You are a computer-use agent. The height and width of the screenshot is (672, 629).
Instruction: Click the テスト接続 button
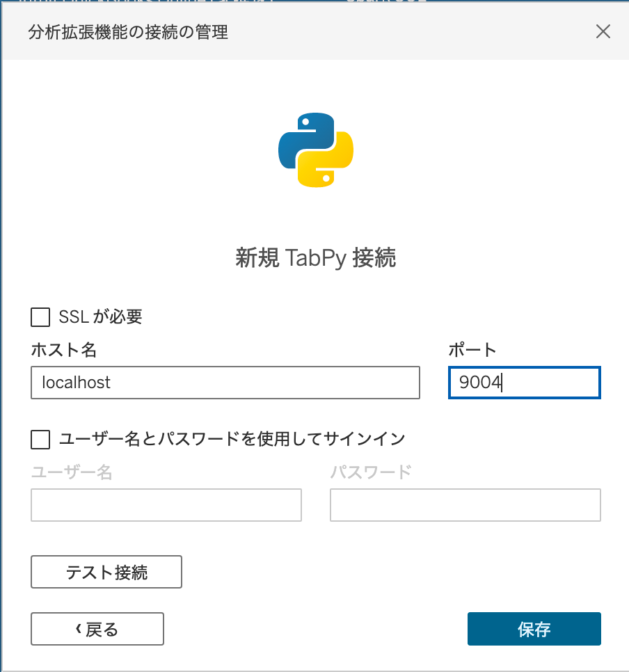coord(106,572)
